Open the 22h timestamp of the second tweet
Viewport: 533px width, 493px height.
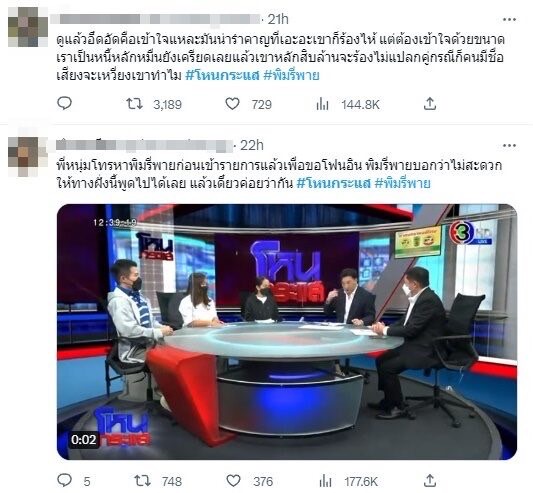tap(252, 146)
